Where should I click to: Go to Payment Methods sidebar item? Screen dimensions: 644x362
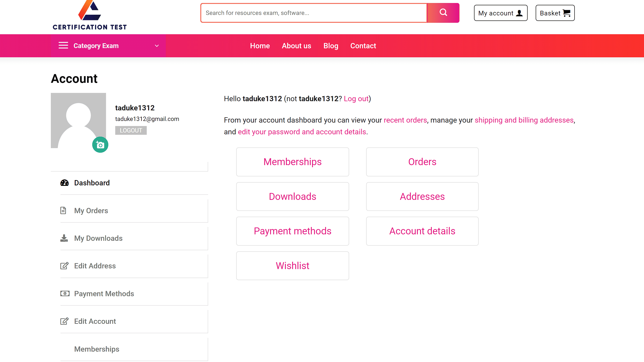coord(104,293)
